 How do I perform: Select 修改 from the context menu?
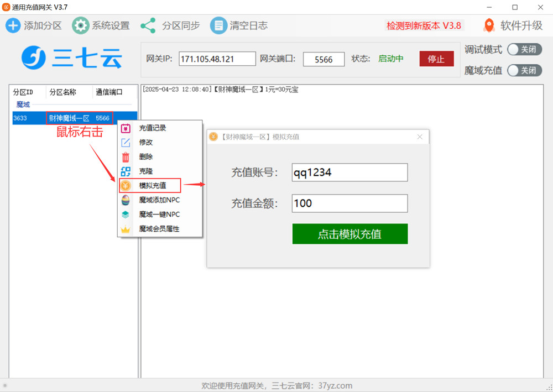coord(146,143)
